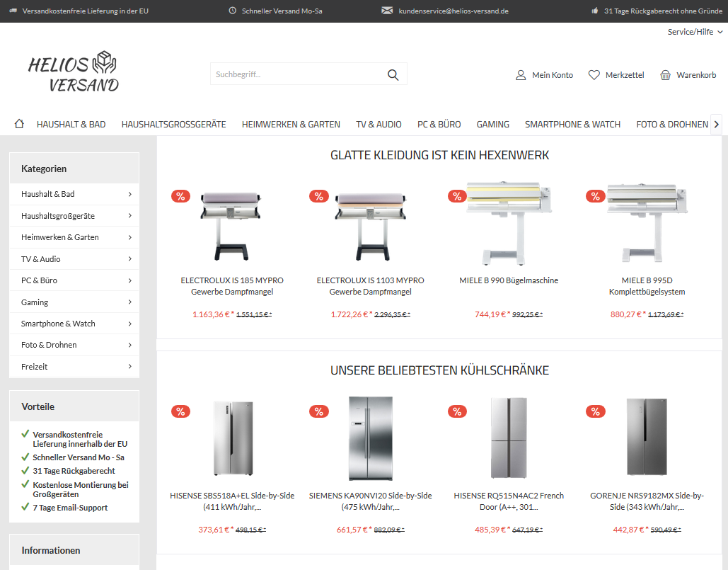Expand PC & Büro sidebar chevron
Screen dimensions: 728x570
tap(130, 280)
